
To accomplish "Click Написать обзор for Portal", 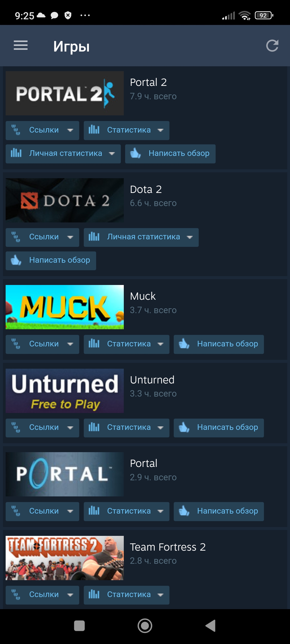I will point(219,511).
